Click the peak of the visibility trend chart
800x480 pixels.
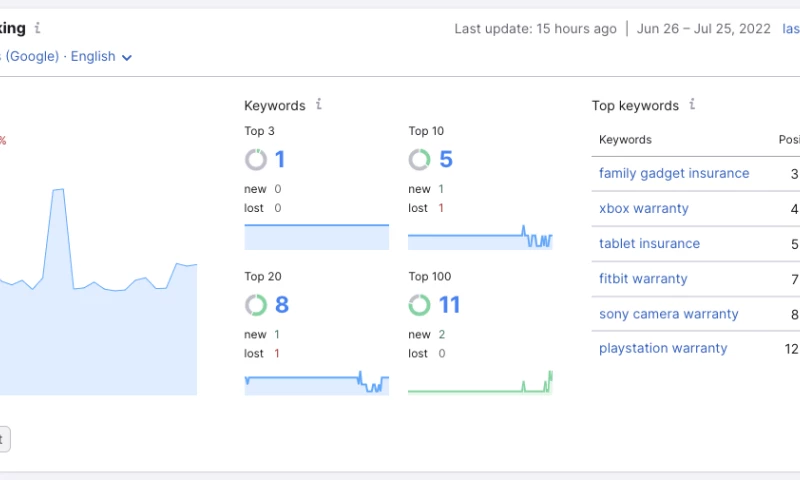(58, 190)
